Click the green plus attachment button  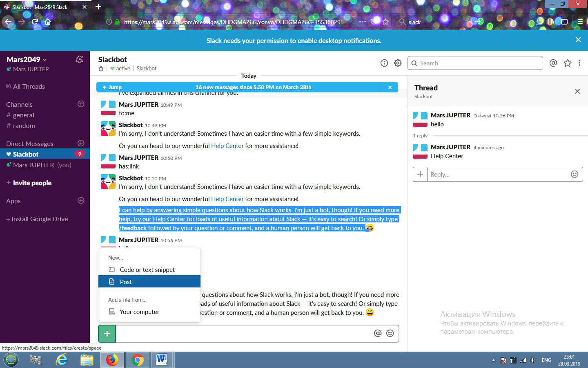[107, 334]
